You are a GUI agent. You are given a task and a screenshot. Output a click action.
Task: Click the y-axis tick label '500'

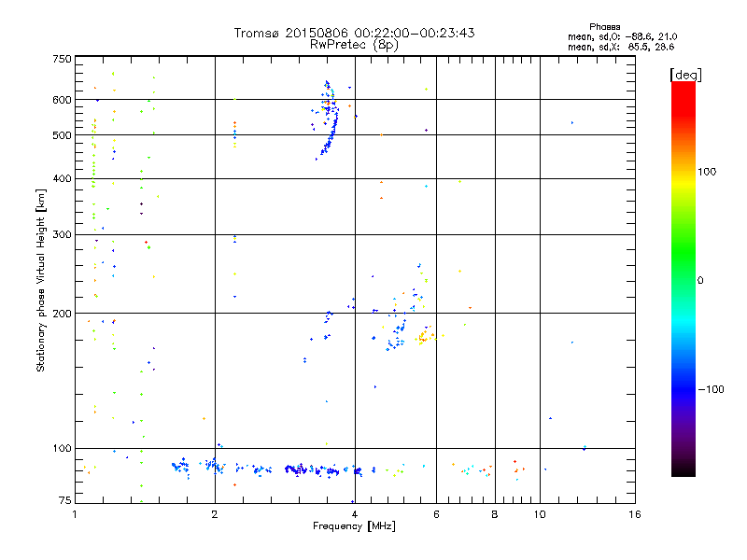(62, 135)
